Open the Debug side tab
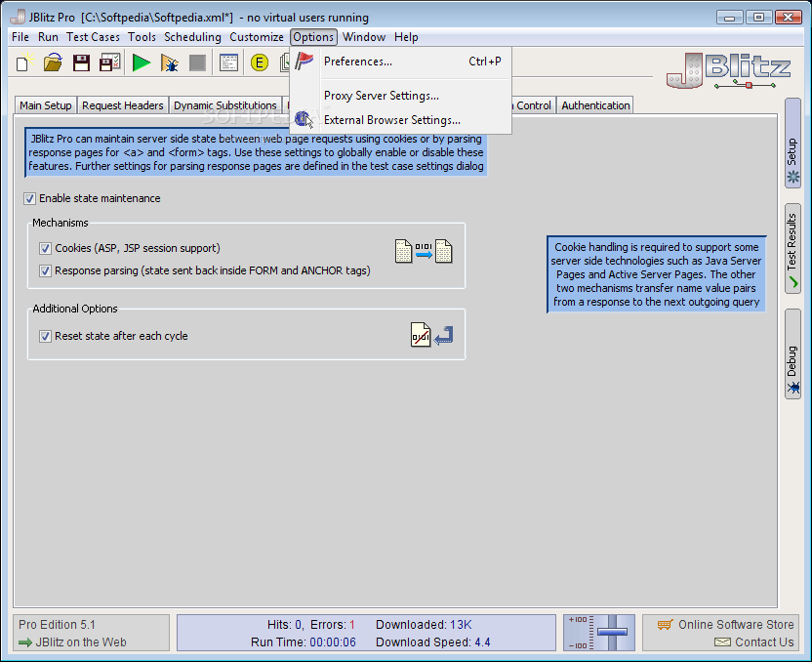812x662 pixels. [x=792, y=354]
